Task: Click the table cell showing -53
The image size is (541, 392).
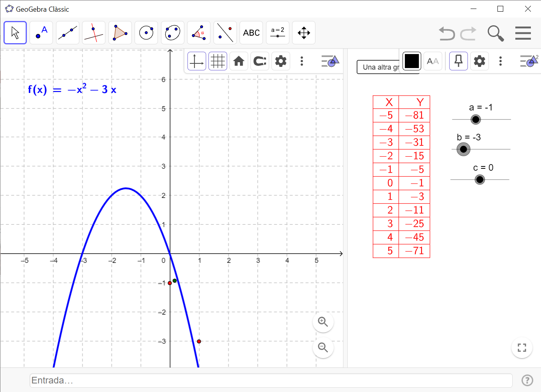Action: (415, 129)
